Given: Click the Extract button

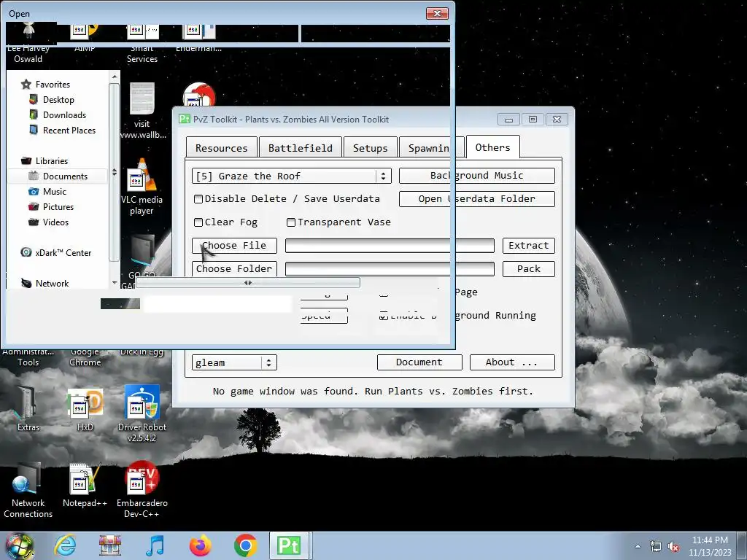Looking at the screenshot, I should click(x=529, y=245).
